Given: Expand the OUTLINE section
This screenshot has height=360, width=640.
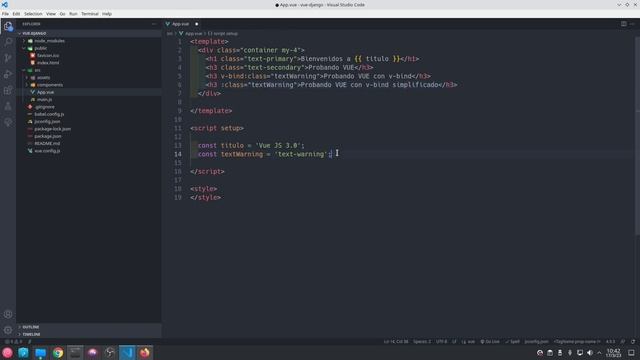Looking at the screenshot, I should [31, 327].
